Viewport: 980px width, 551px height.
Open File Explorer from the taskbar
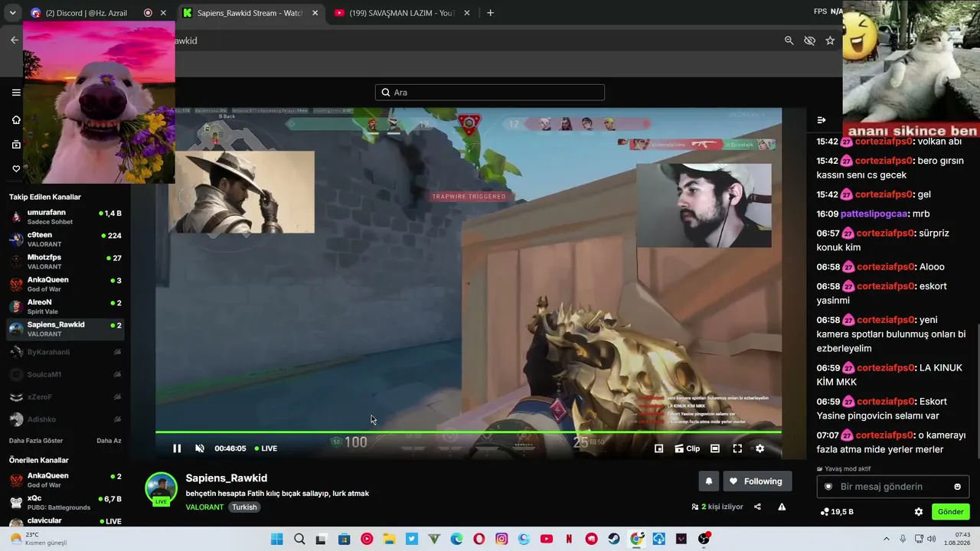coord(389,539)
